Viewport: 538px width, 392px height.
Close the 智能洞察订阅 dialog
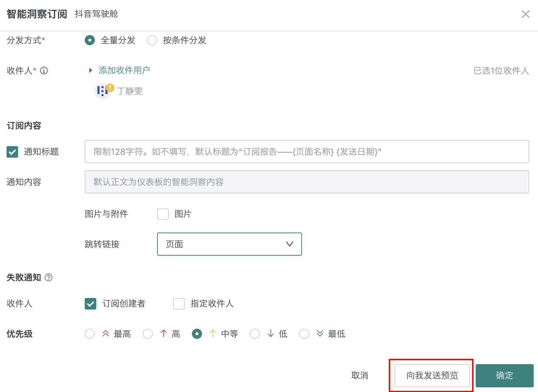click(525, 14)
